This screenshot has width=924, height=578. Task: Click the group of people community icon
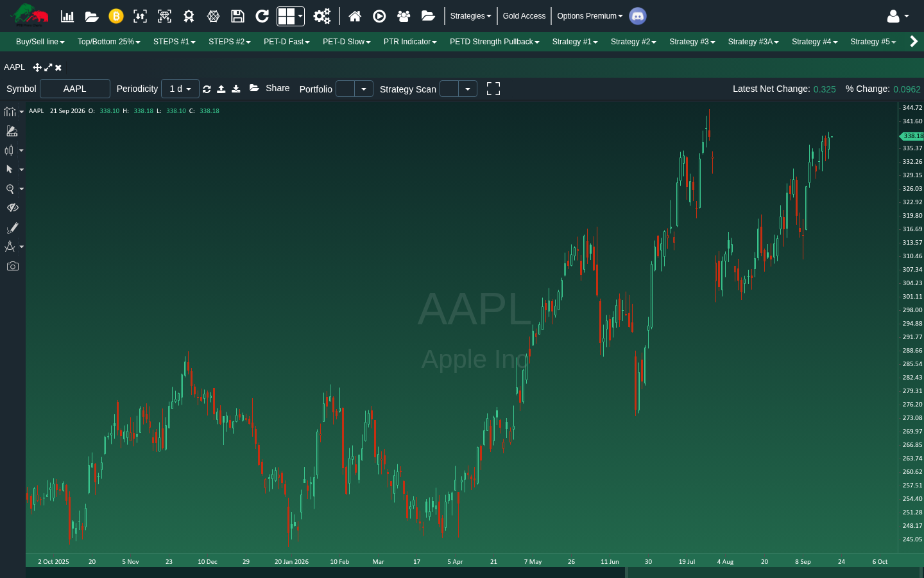click(x=404, y=16)
